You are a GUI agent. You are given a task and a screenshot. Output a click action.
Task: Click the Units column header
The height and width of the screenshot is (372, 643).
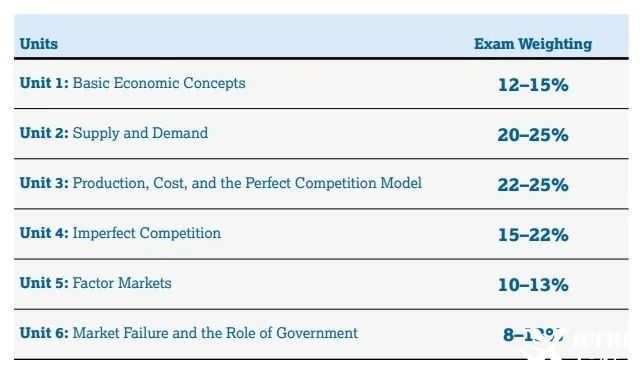pyautogui.click(x=39, y=43)
